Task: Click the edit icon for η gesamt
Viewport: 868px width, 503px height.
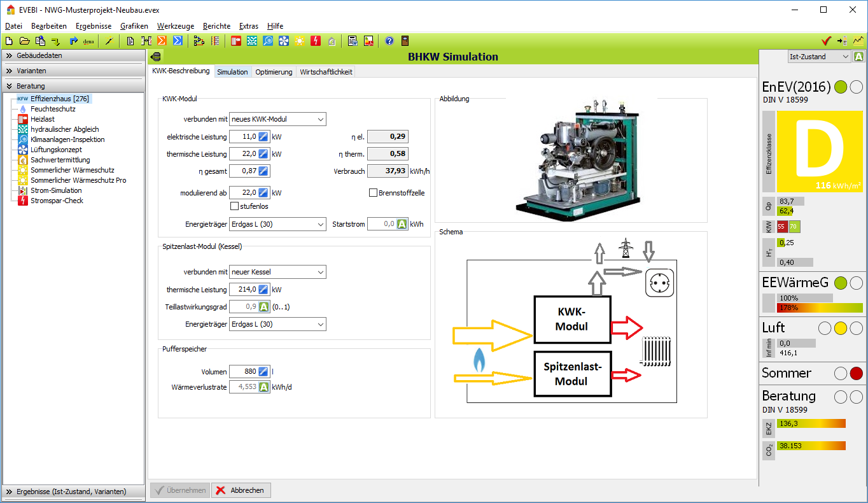Action: tap(263, 171)
